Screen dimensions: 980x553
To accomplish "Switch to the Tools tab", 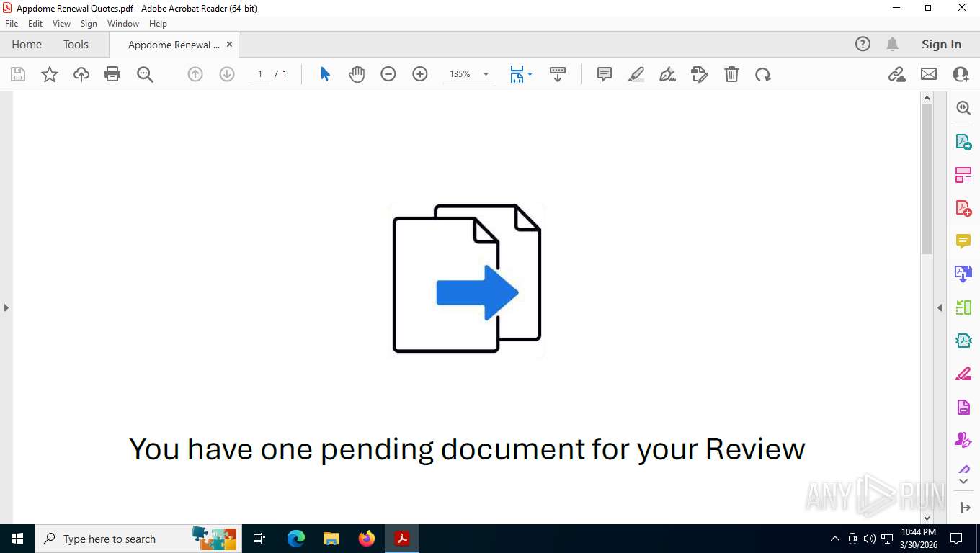I will pos(76,45).
